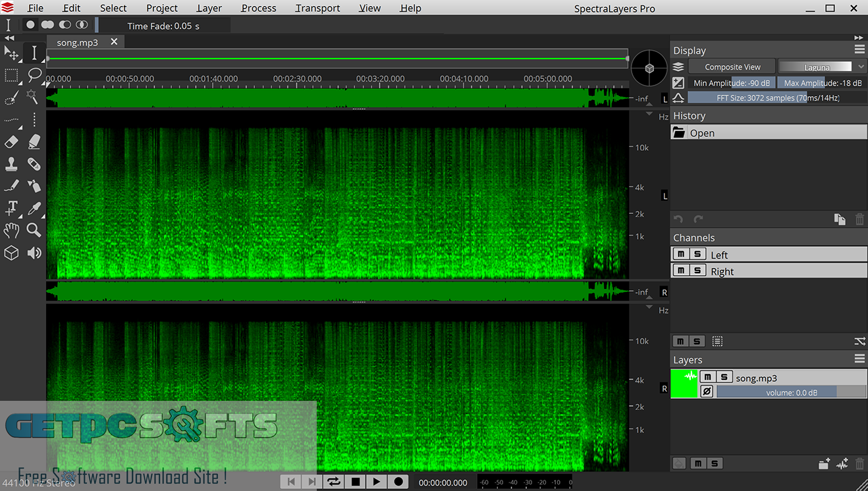The image size is (868, 491).
Task: Open the Transport menu
Action: click(317, 8)
